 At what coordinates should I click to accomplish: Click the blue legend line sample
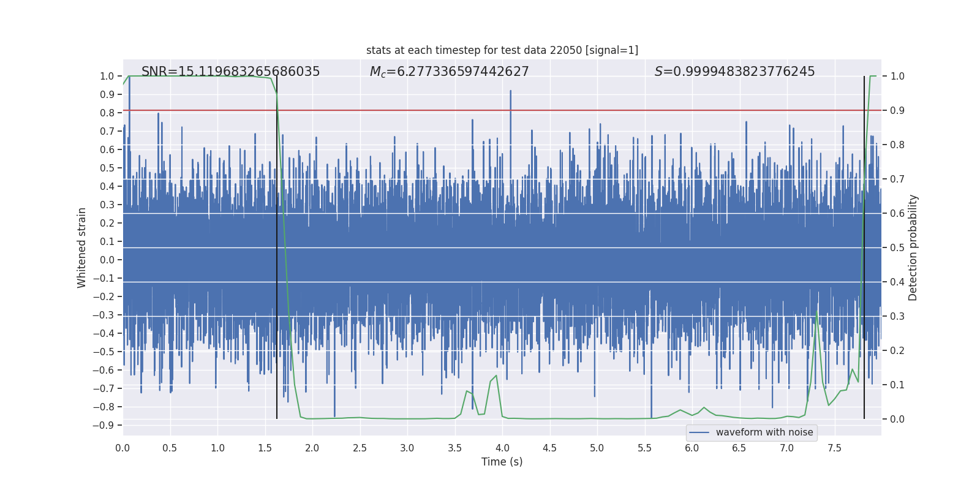699,432
